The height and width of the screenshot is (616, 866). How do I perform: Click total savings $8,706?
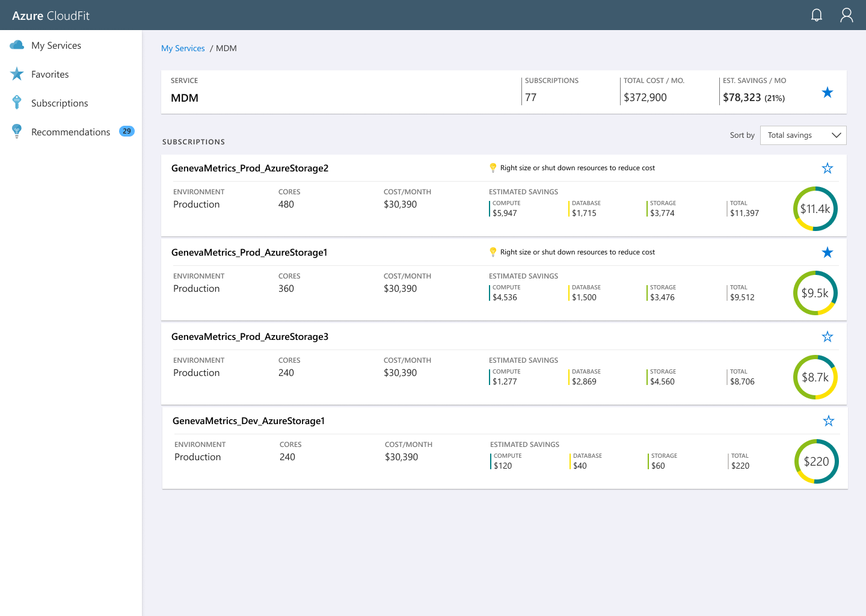coord(742,381)
